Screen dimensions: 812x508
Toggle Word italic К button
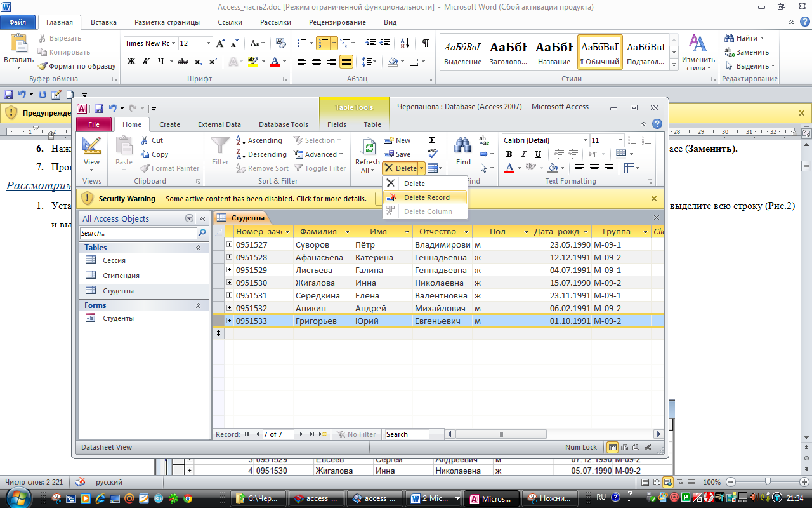pyautogui.click(x=147, y=62)
